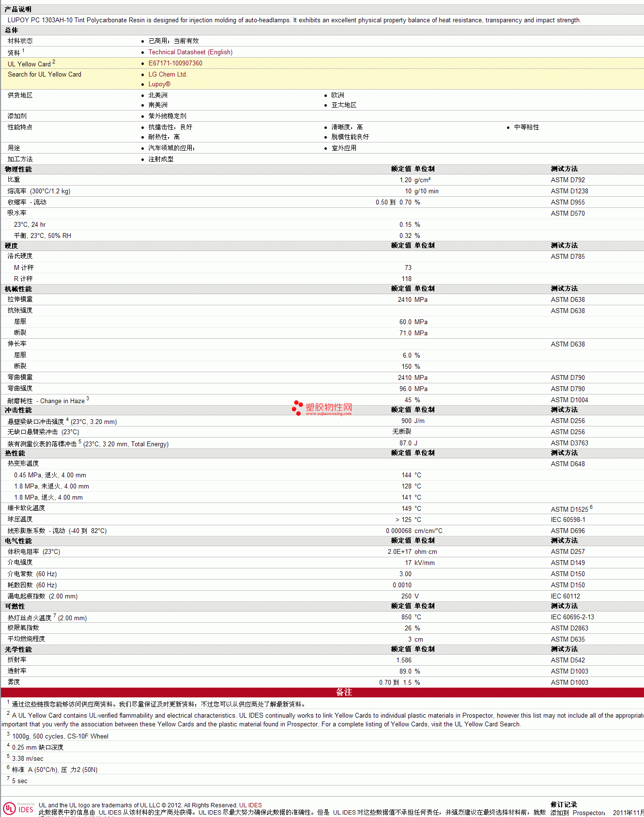Select ASTM D149 dielectric strength method
This screenshot has width=644, height=817.
567,563
